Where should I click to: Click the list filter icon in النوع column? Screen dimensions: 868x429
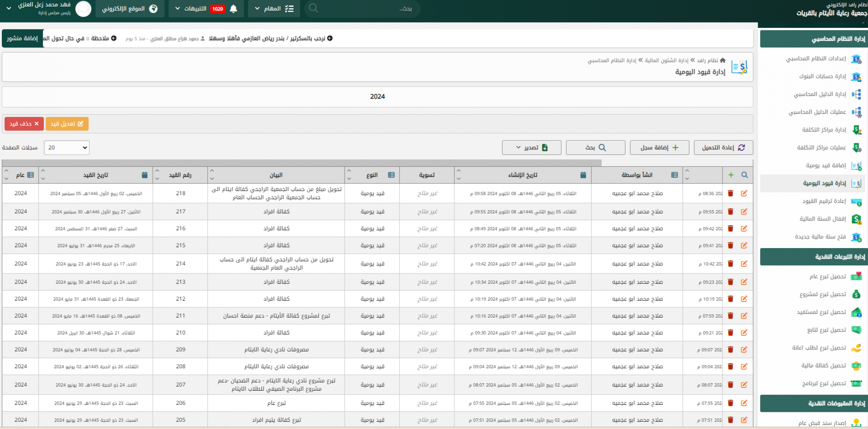pyautogui.click(x=391, y=175)
